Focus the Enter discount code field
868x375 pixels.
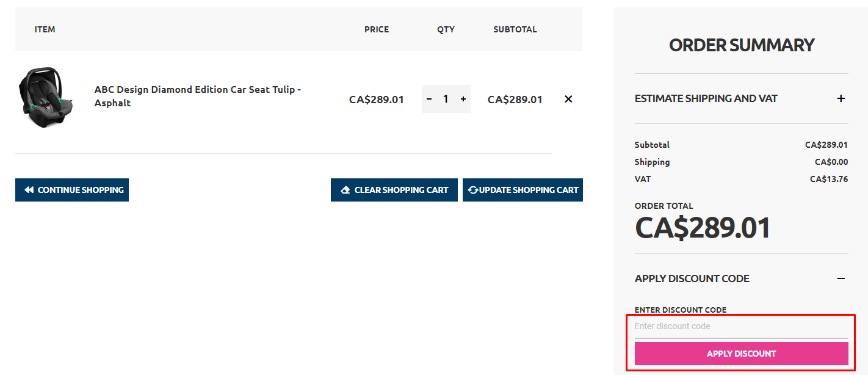[741, 327]
